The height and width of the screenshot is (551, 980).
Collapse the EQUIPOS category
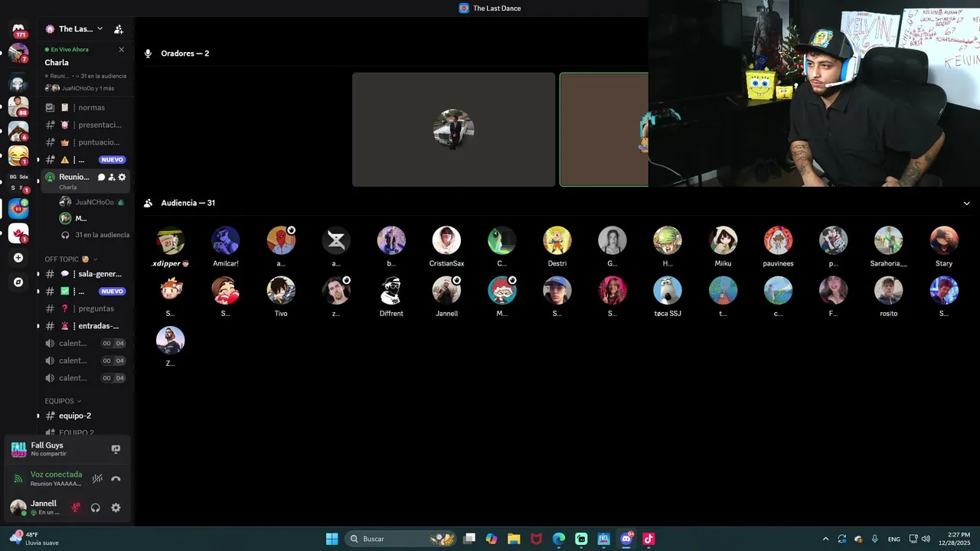tap(63, 401)
